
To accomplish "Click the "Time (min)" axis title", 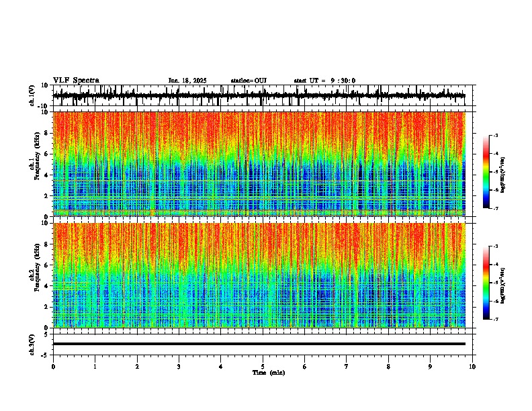I will click(269, 373).
